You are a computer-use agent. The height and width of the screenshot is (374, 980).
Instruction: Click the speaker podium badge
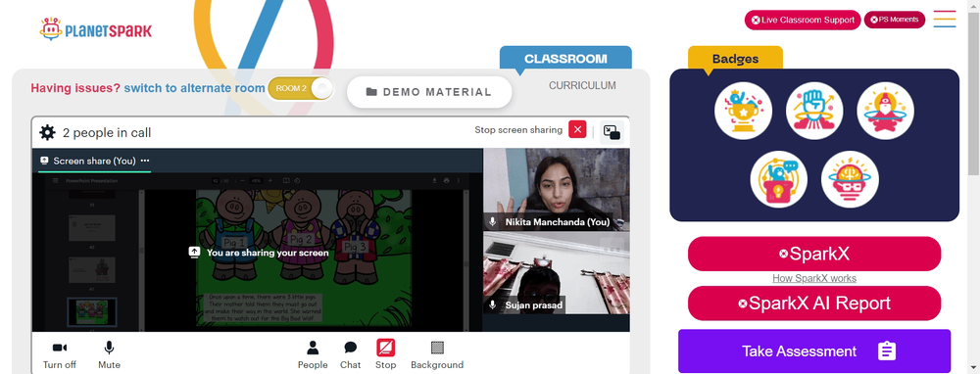click(x=779, y=180)
